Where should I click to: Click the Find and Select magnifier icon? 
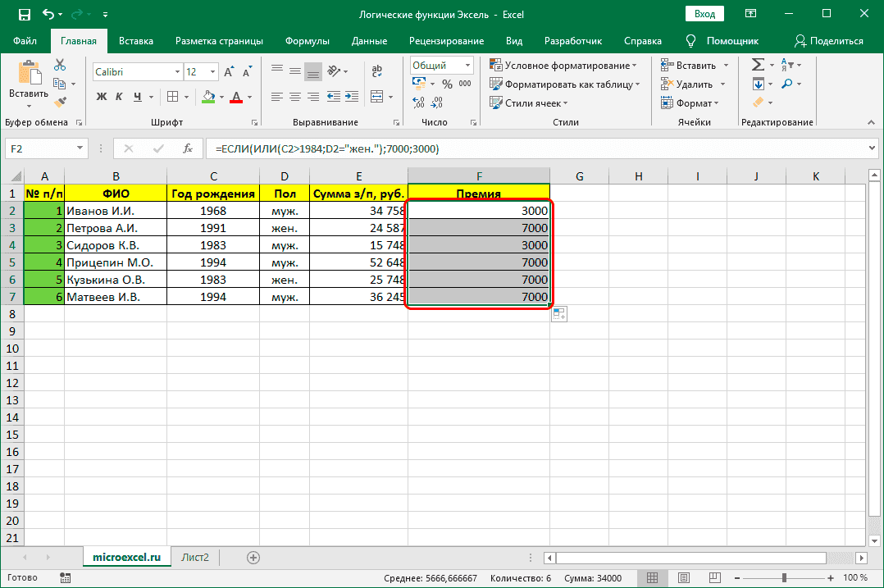point(786,84)
